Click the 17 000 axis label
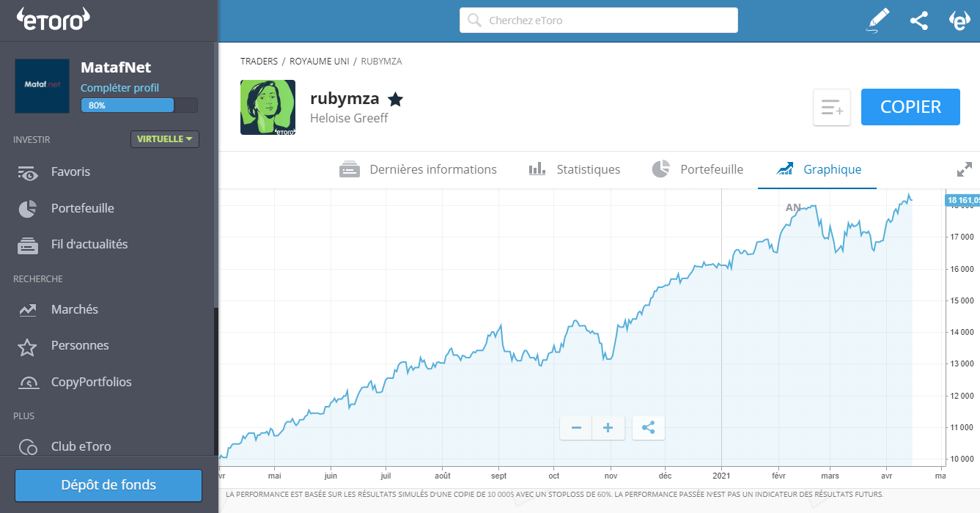The height and width of the screenshot is (513, 980). click(x=962, y=237)
